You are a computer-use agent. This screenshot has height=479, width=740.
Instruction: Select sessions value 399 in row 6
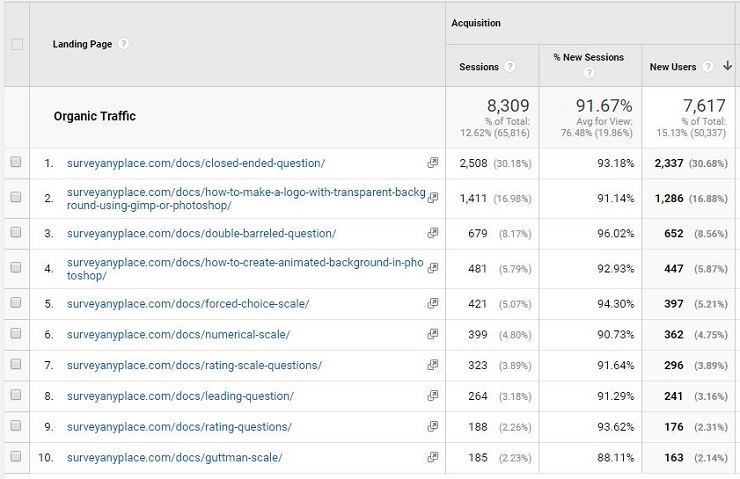478,335
